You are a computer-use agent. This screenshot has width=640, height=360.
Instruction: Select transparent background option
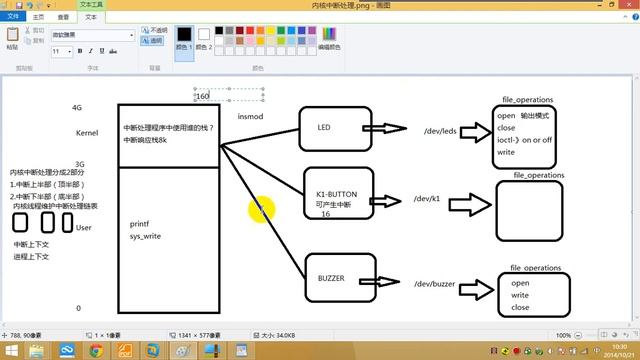pyautogui.click(x=152, y=40)
